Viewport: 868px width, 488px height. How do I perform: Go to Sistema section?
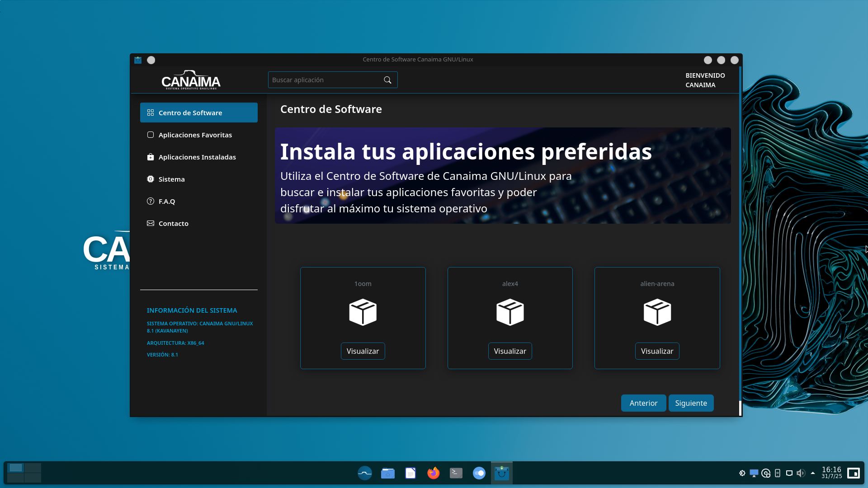(x=199, y=179)
